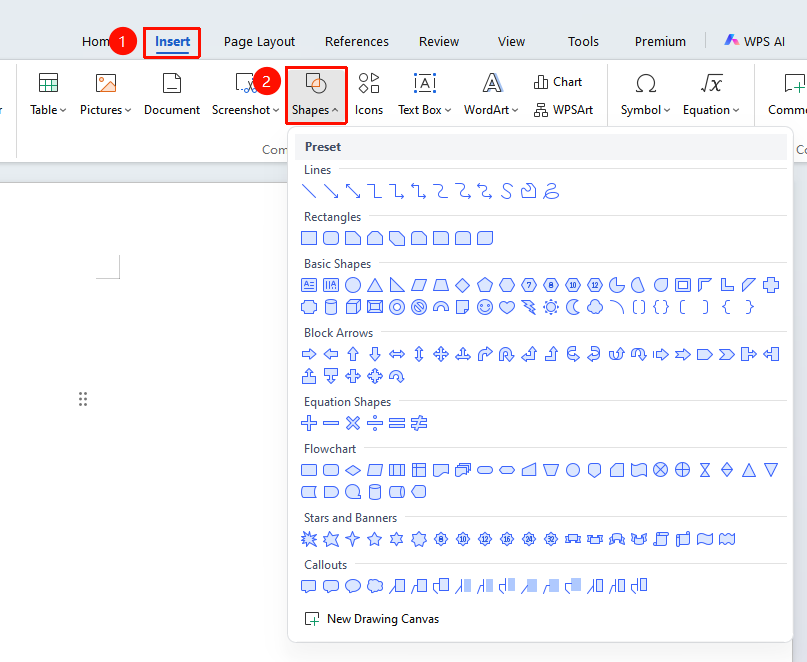Select the cube basic shape
The width and height of the screenshot is (807, 662).
[353, 307]
